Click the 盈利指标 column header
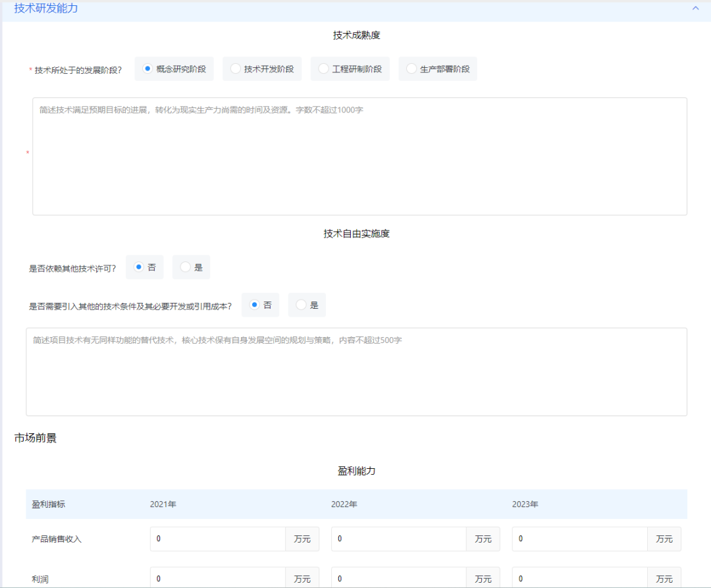Image resolution: width=711 pixels, height=588 pixels. pos(49,504)
